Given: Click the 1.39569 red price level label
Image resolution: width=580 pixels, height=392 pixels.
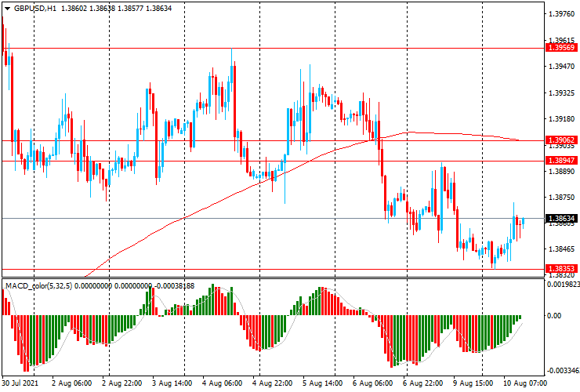Looking at the screenshot, I should 561,48.
